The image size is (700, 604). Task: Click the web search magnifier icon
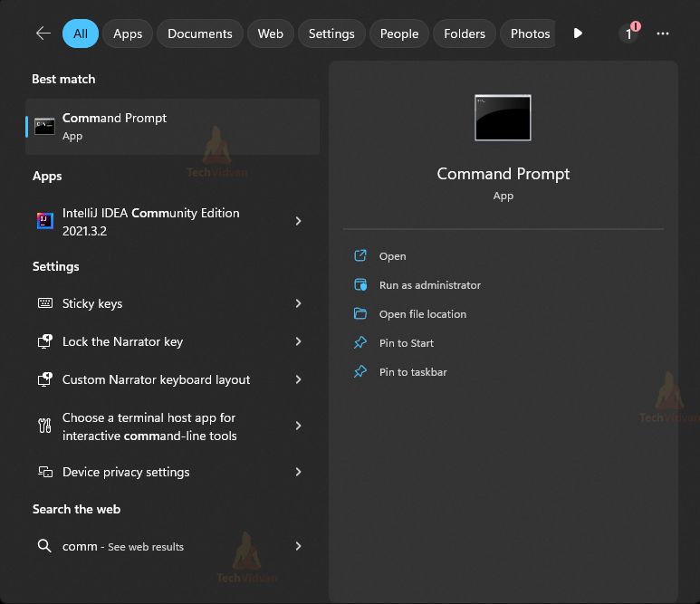tap(44, 546)
